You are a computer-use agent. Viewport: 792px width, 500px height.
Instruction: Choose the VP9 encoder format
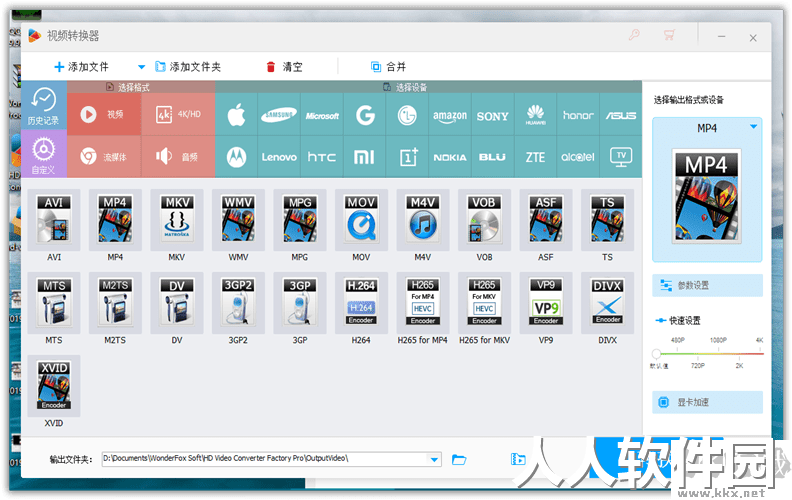coord(546,303)
